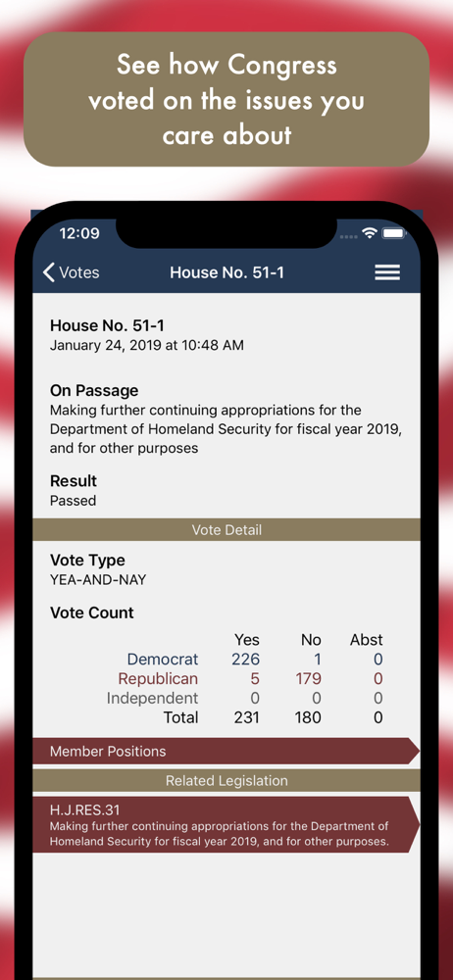Open related legislation H.J.RES.31
Image resolution: width=453 pixels, height=980 pixels.
[x=226, y=824]
